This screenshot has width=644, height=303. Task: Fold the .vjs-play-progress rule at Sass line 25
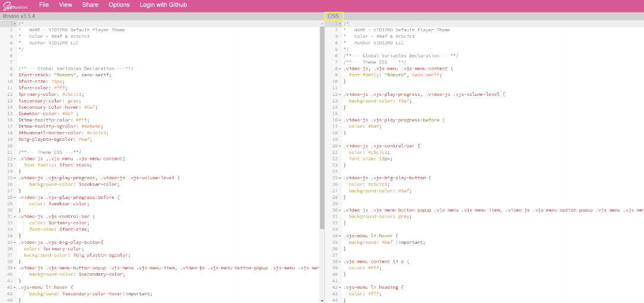pyautogui.click(x=15, y=178)
